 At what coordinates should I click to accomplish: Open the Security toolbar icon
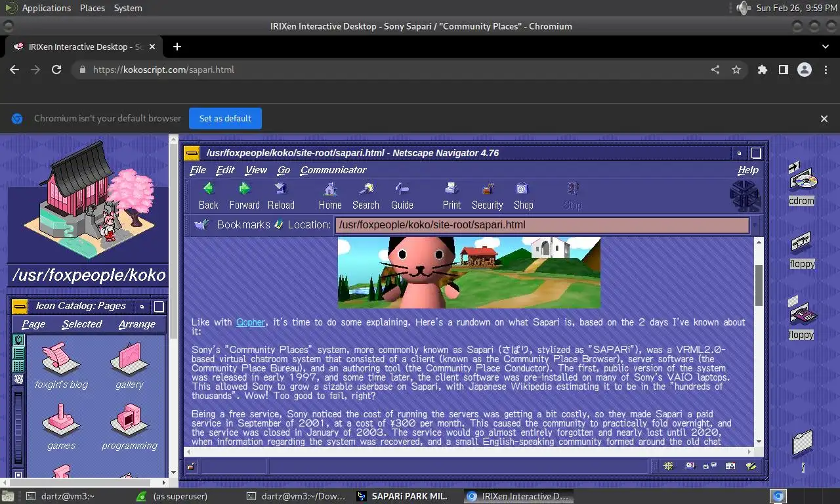click(x=488, y=190)
